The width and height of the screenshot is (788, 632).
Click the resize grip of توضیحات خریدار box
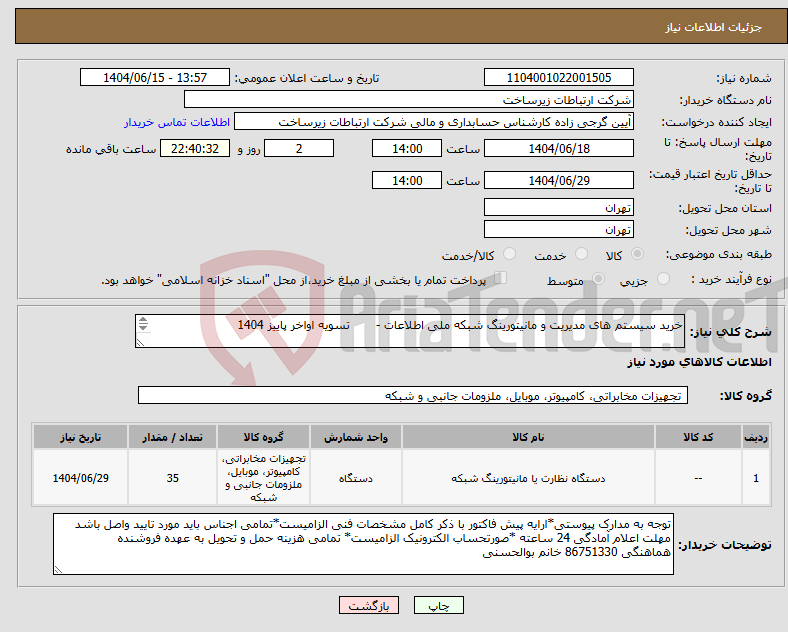[59, 570]
